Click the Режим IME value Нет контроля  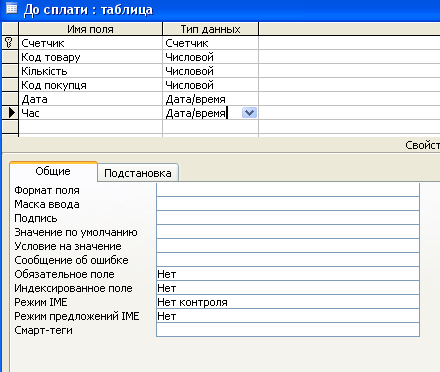[x=288, y=302]
